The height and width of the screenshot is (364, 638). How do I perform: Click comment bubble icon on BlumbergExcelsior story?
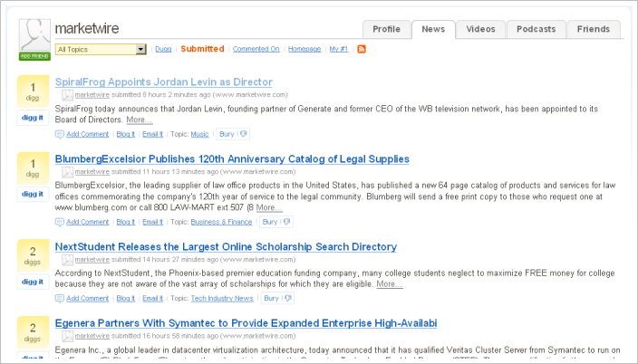click(60, 222)
